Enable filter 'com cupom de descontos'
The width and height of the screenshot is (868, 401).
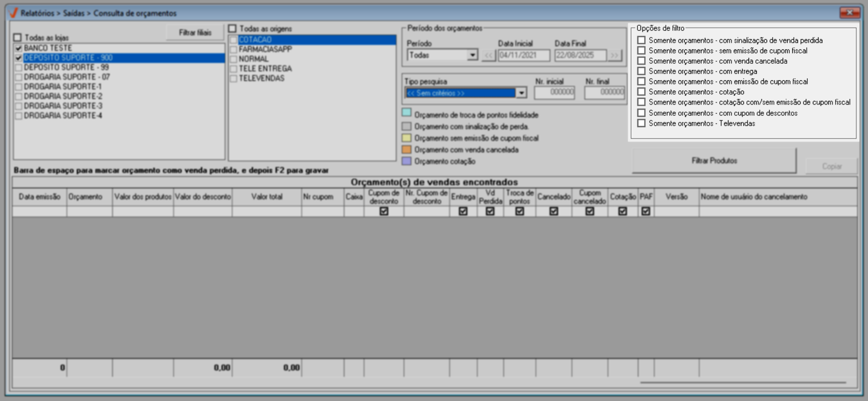(x=641, y=113)
